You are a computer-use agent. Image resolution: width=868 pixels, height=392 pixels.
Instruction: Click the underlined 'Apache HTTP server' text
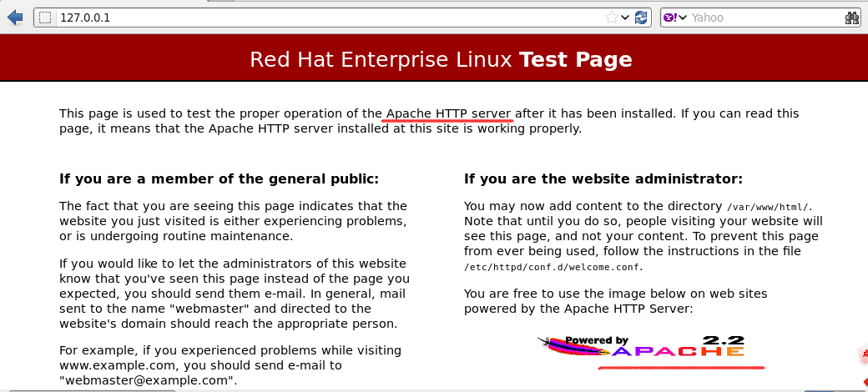tap(448, 114)
